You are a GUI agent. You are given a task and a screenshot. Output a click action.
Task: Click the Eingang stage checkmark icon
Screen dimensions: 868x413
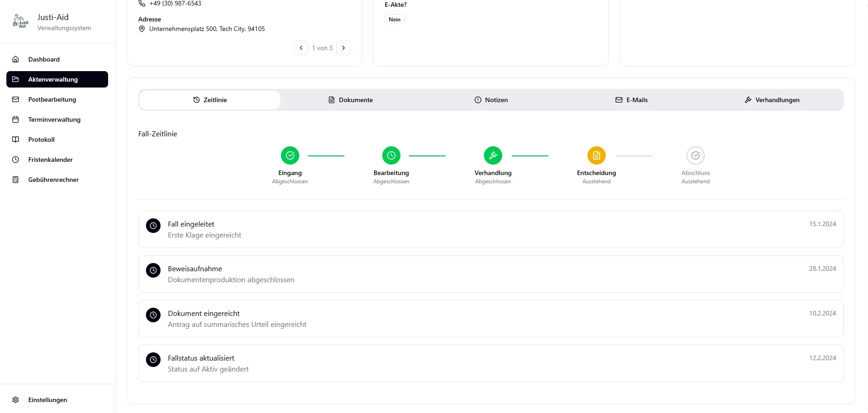(290, 155)
